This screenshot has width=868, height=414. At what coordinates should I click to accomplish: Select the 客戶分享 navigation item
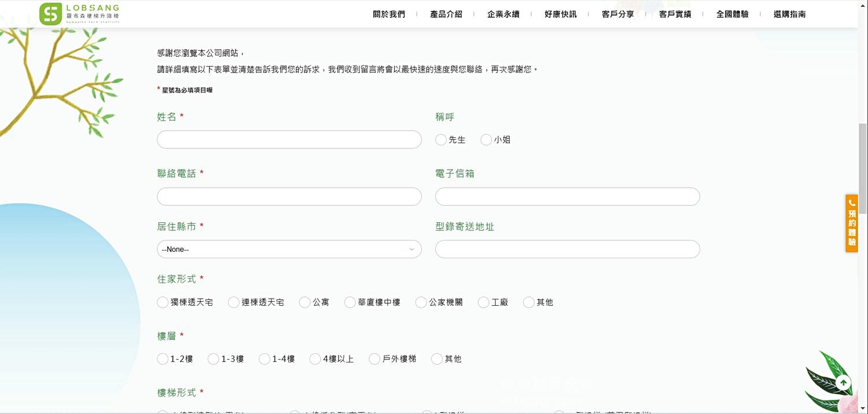coord(618,14)
